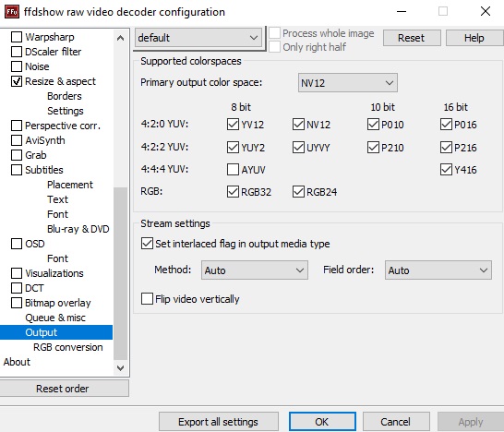Close the ffdshow configuration window

pyautogui.click(x=485, y=12)
